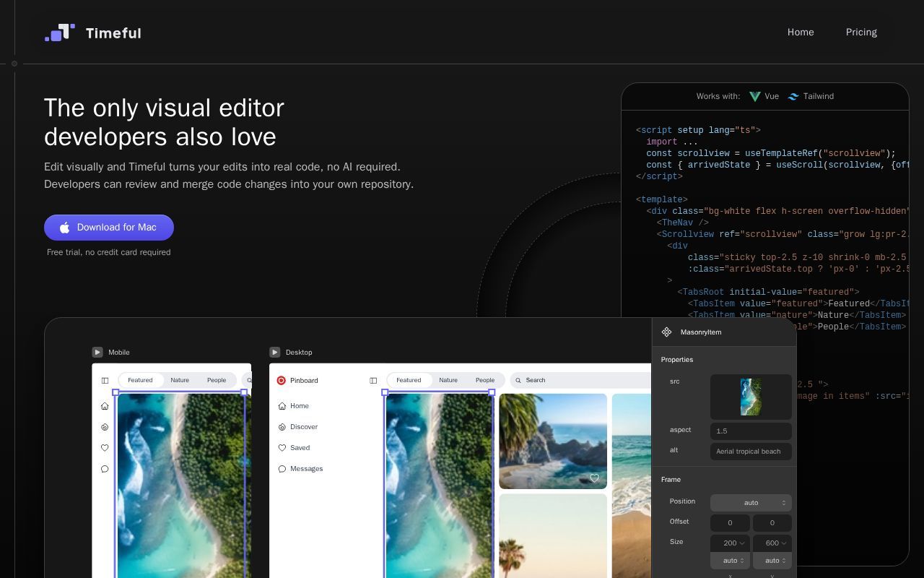Image resolution: width=924 pixels, height=578 pixels.
Task: Open Messages in the Pinboard sidebar
Action: click(300, 469)
